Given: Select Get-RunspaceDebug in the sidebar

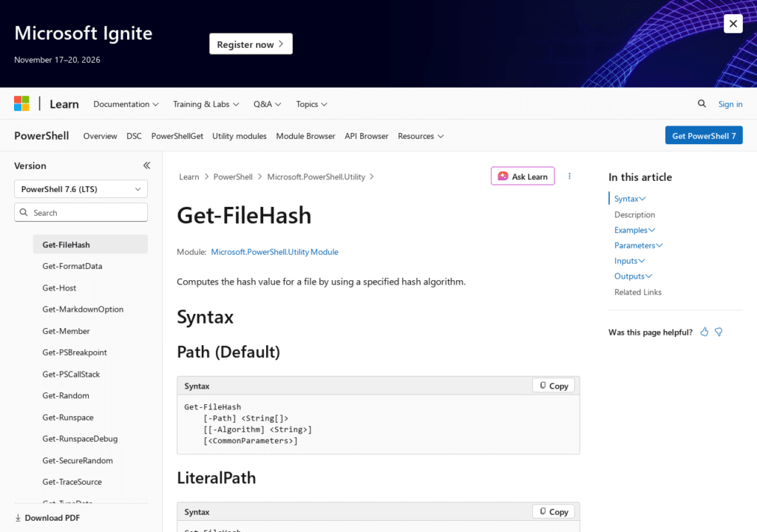Looking at the screenshot, I should (80, 439).
